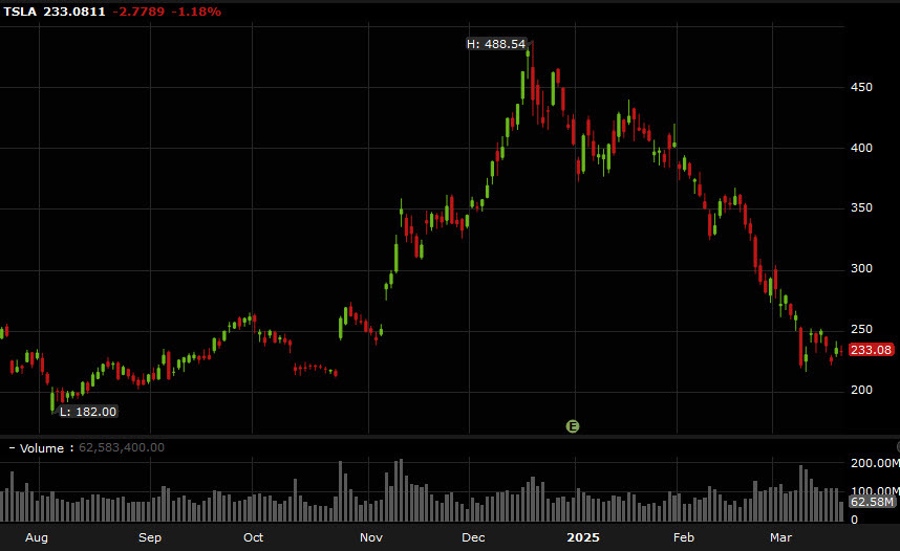This screenshot has width=900, height=551.
Task: Click the 250 price axis label
Action: (x=862, y=329)
